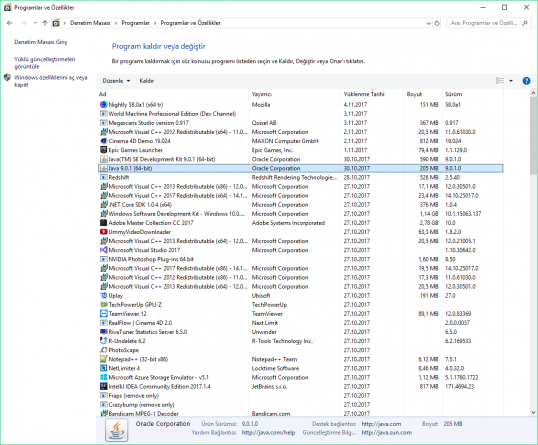Click the large Java logo in details pane
The width and height of the screenshot is (538, 445).
pyautogui.click(x=117, y=431)
